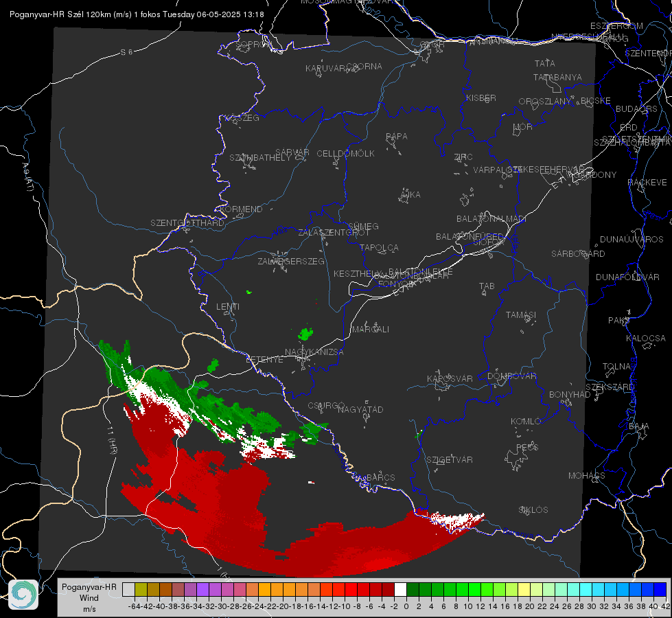Click the ZIRC city label

463,157
